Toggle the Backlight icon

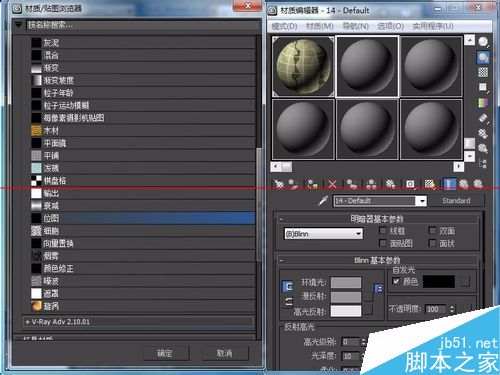click(483, 57)
